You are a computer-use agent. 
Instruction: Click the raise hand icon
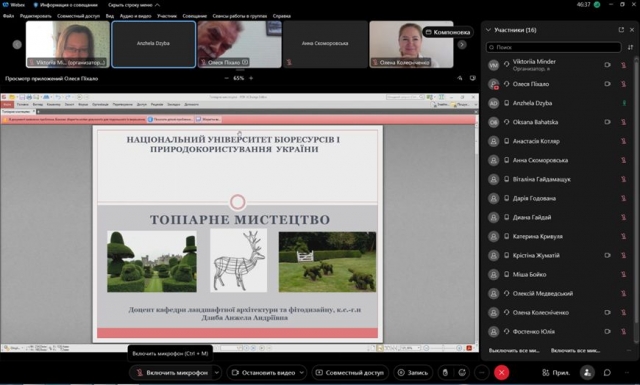445,372
